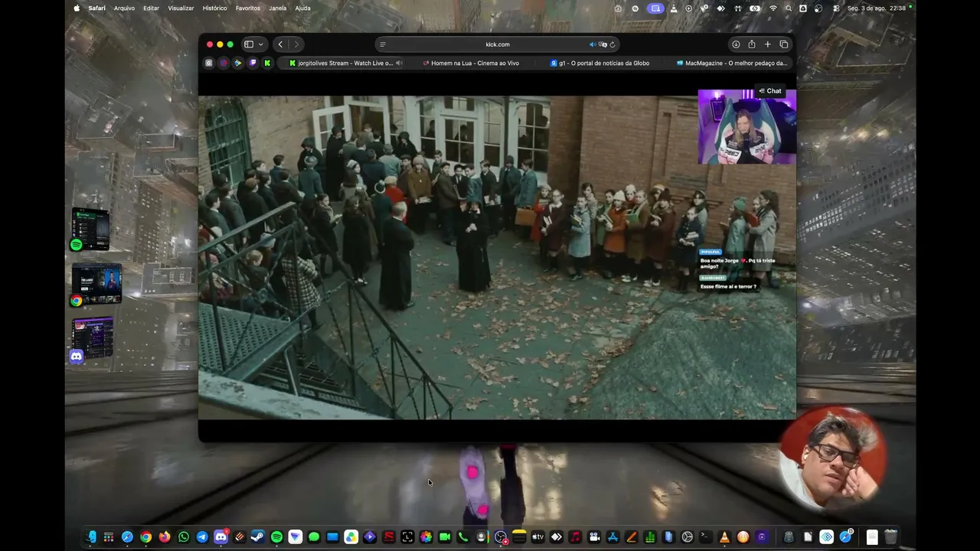Screen dimensions: 980x551
Task: Open the Safari share button
Action: 752,44
